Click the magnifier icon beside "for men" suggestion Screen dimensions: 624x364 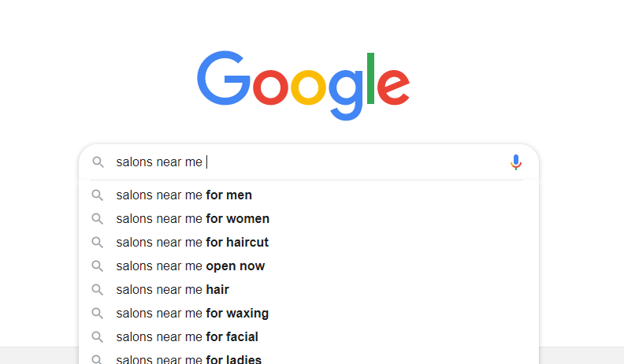98,195
